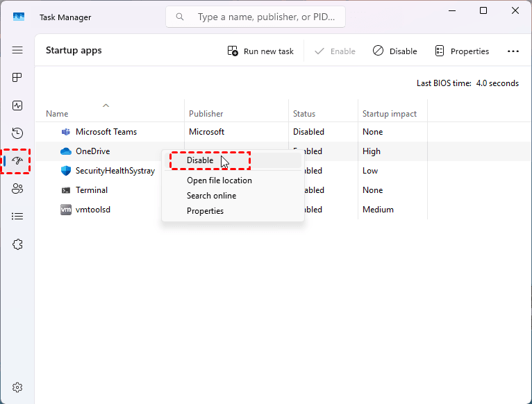
Task: Open Task Manager settings gear
Action: tap(17, 387)
